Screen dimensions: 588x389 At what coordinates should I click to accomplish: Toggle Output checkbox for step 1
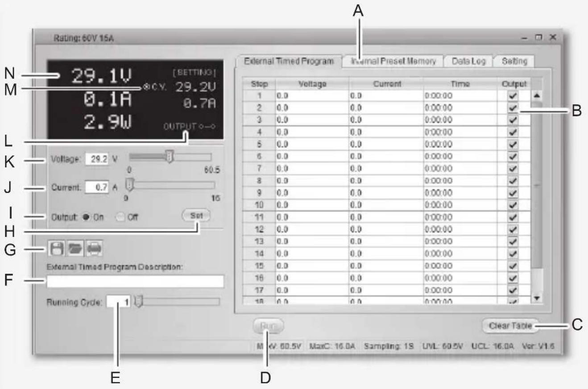(x=514, y=96)
